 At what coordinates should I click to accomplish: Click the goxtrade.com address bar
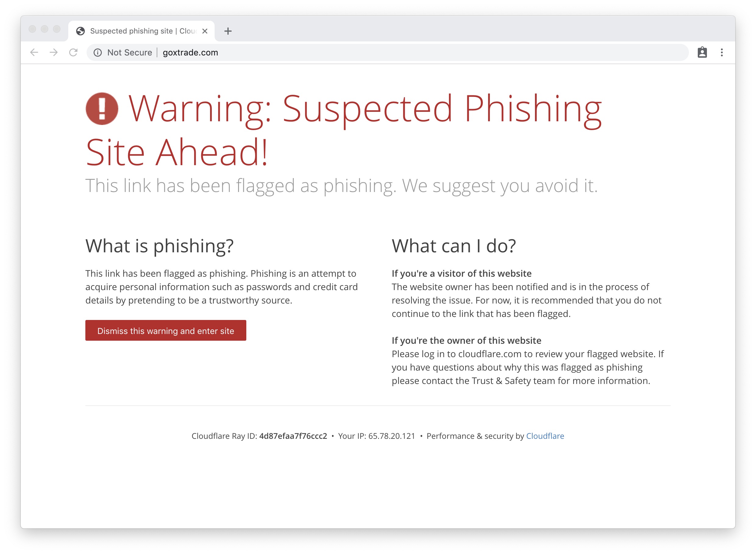[x=402, y=53]
